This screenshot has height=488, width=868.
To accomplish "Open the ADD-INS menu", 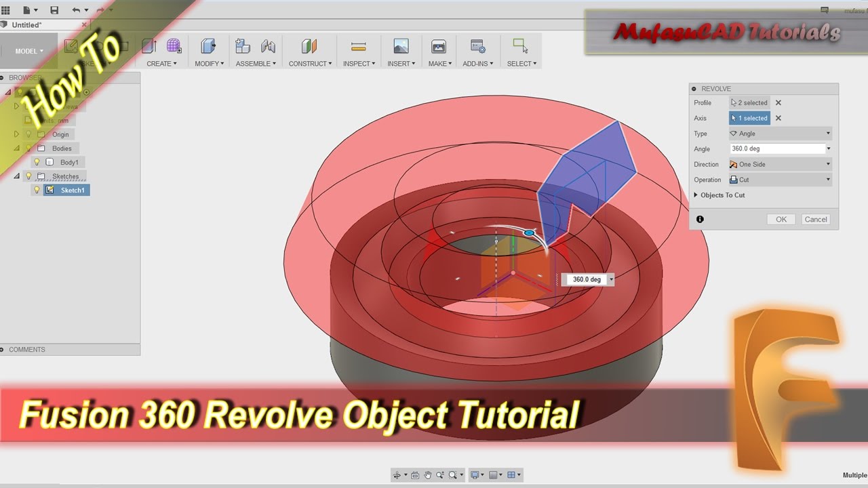I will click(479, 64).
